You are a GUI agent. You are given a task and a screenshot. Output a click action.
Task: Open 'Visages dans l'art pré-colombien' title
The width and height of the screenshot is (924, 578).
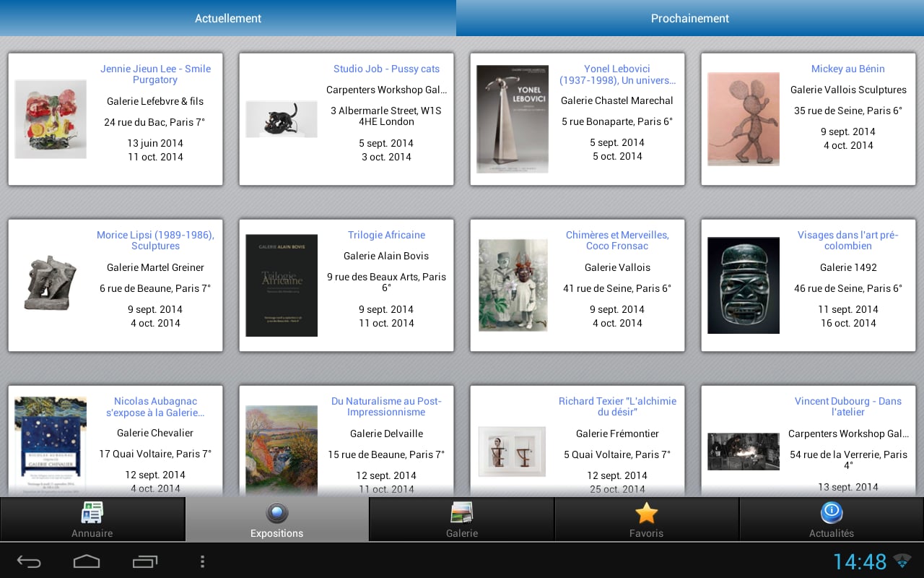(x=848, y=241)
